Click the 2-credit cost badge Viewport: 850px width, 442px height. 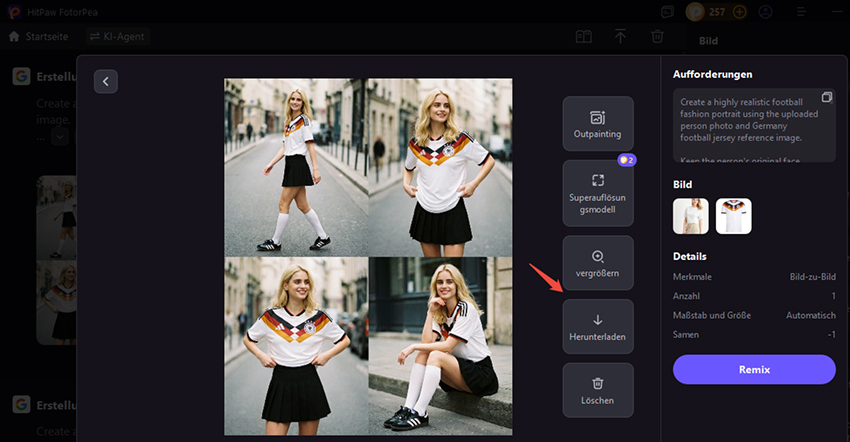627,160
